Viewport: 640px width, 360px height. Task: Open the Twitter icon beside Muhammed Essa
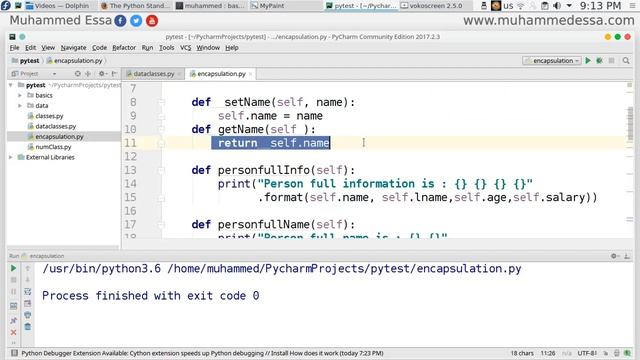[136, 21]
